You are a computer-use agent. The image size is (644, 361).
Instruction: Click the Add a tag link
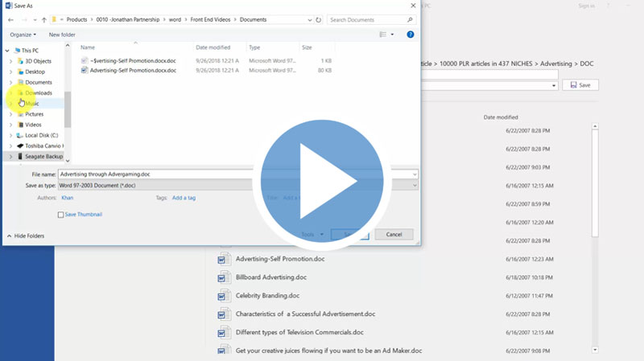tap(184, 198)
